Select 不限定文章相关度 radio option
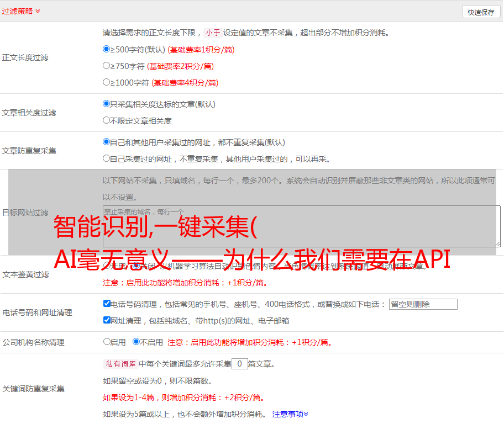504x424 pixels. coord(106,120)
